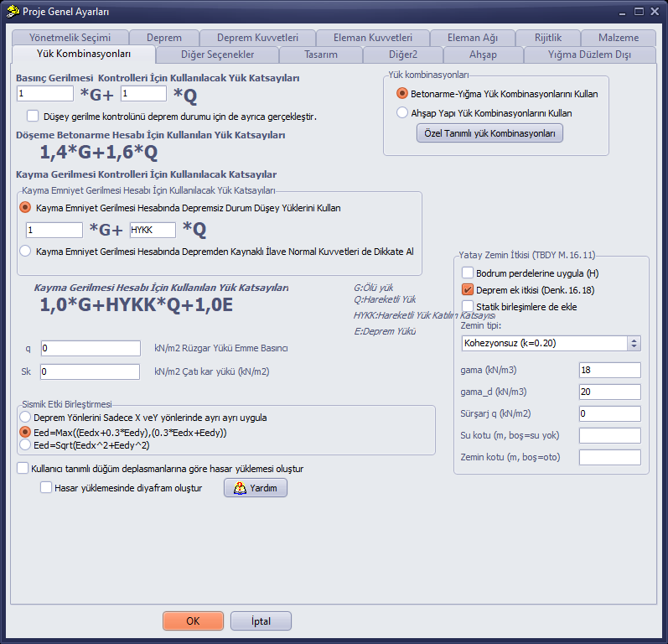Click Su kotu input field
Screen dimensions: 668x644
(609, 435)
